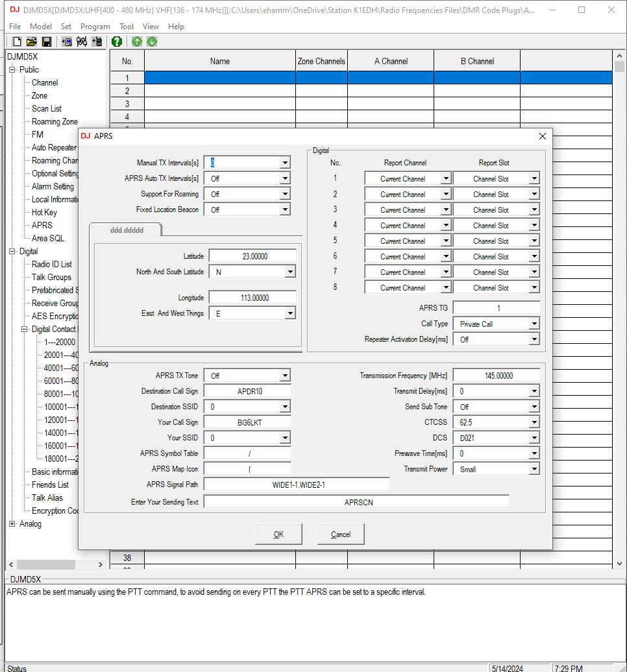
Task: Open the Transmit Power dropdown
Action: click(x=534, y=469)
